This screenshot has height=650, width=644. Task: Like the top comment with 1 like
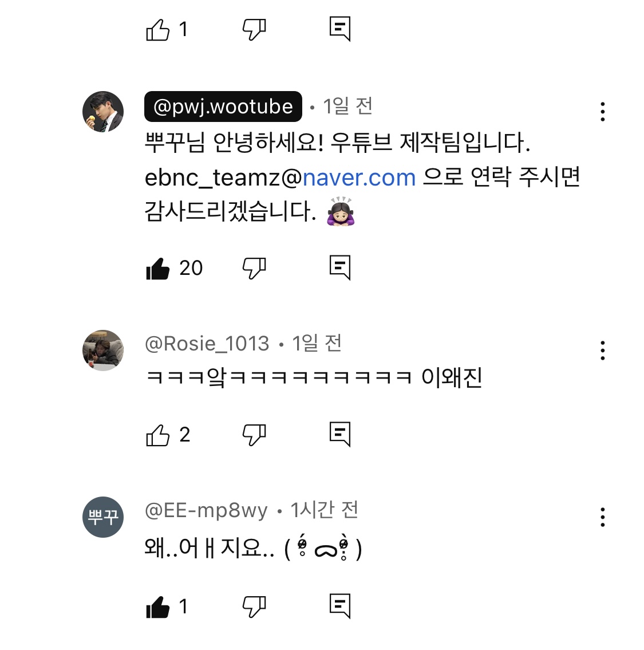click(x=158, y=29)
